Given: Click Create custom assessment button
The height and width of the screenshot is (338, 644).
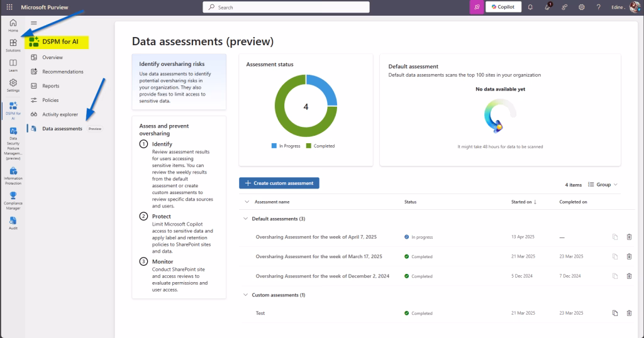Looking at the screenshot, I should pos(279,183).
